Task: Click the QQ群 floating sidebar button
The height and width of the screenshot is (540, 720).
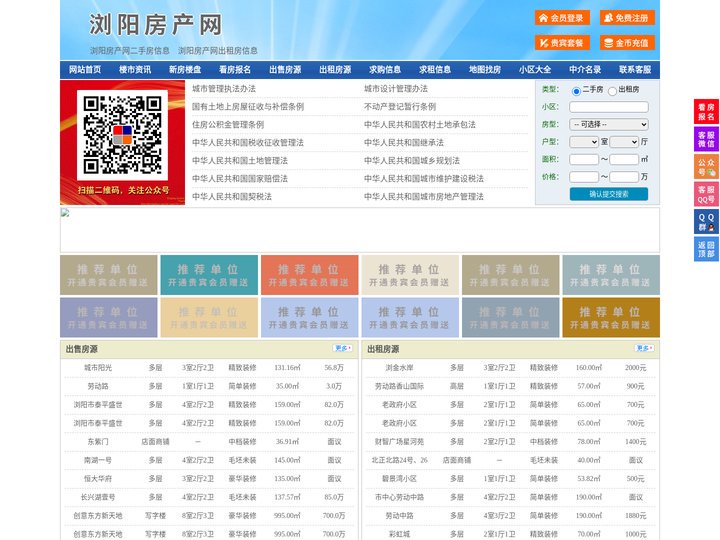Action: coord(706,222)
